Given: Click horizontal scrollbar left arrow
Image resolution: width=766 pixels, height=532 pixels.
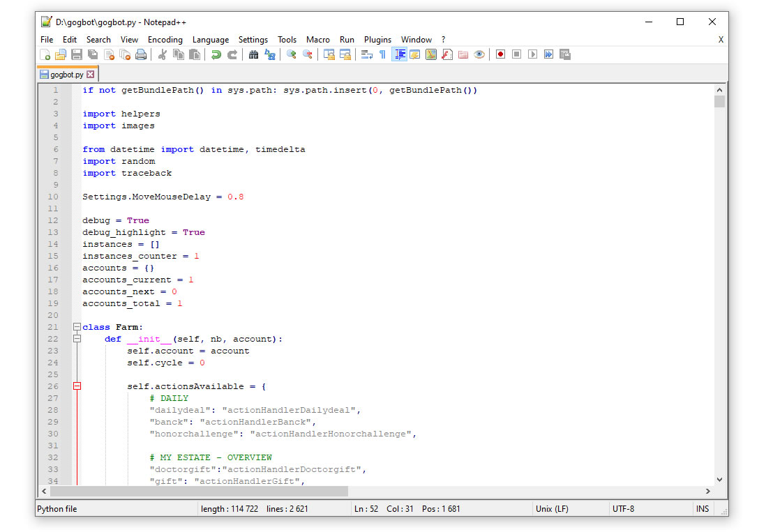Looking at the screenshot, I should pyautogui.click(x=45, y=491).
